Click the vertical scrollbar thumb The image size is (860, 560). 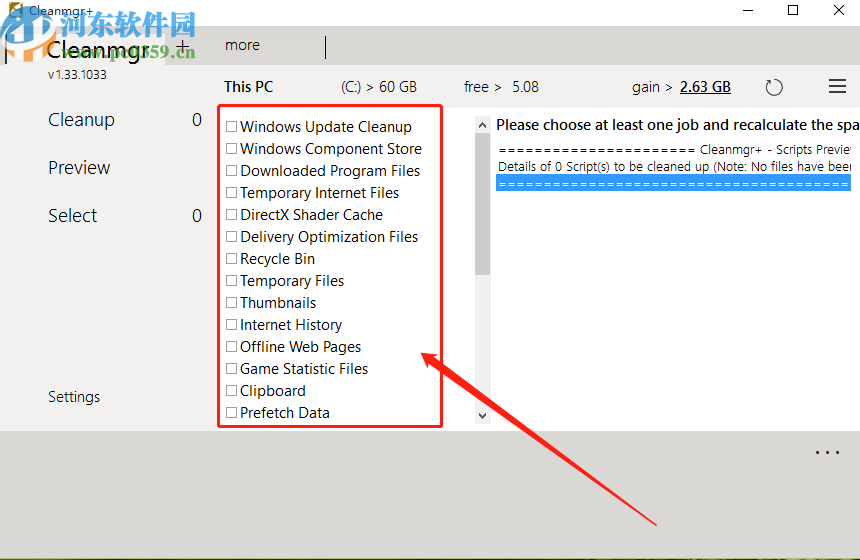(x=482, y=203)
